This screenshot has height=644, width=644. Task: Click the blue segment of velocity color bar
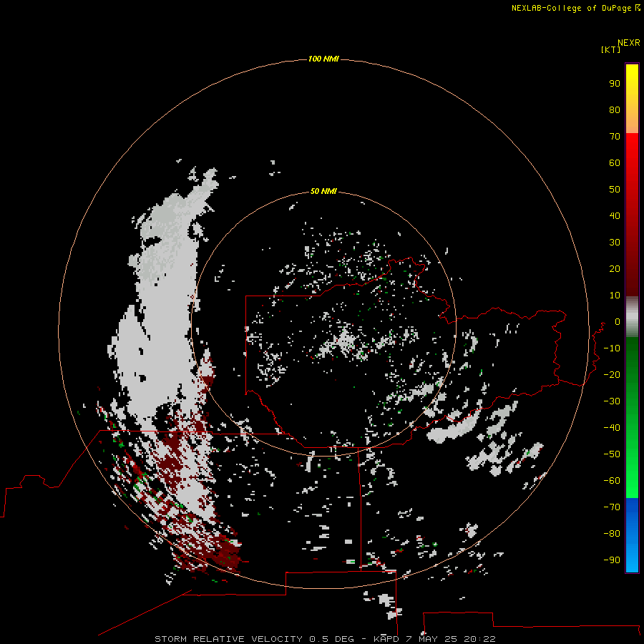pyautogui.click(x=632, y=535)
